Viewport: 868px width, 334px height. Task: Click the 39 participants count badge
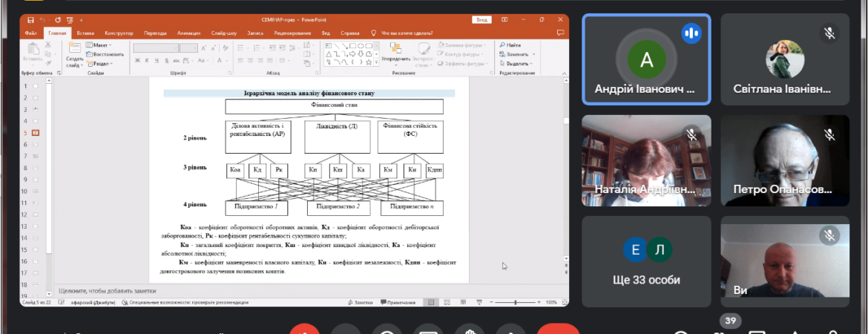click(x=731, y=321)
